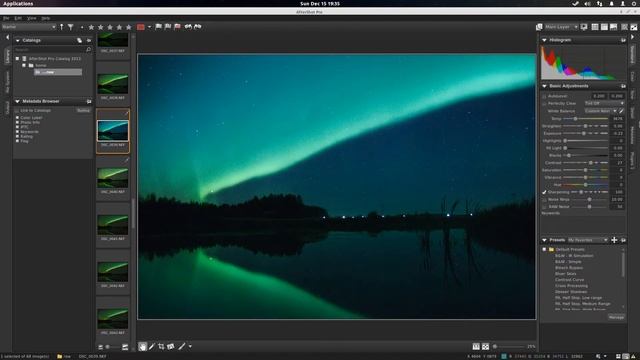The height and width of the screenshot is (360, 640).
Task: Apply the Bleach Bypass preset
Action: click(569, 268)
